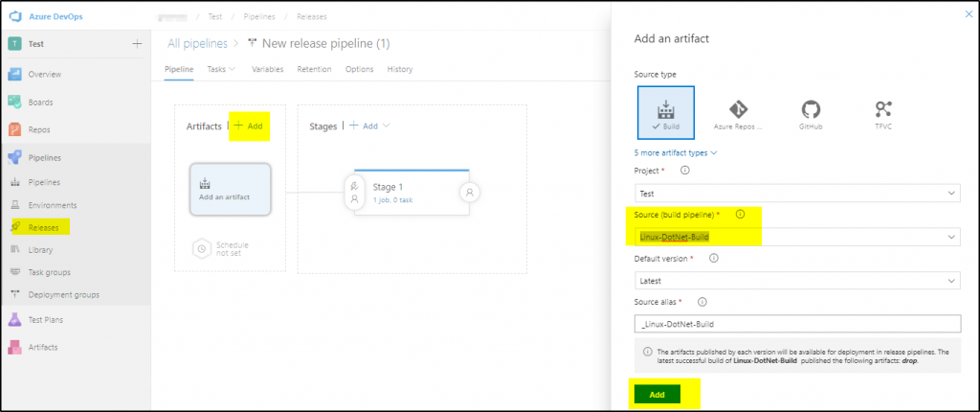Select the Build source type tile

point(666,112)
